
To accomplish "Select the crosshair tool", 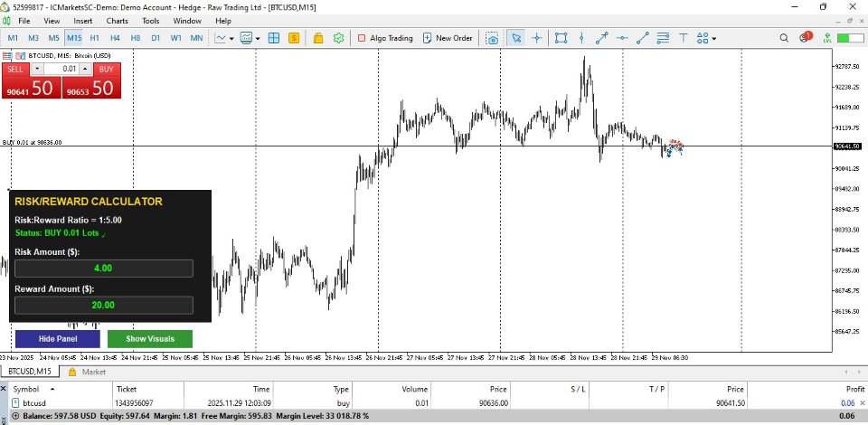I will tap(536, 38).
